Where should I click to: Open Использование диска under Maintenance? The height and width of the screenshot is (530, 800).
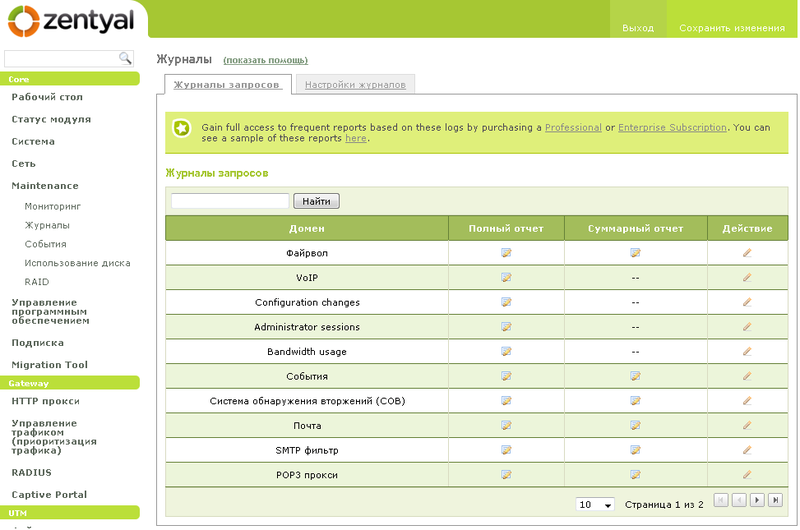(x=78, y=263)
